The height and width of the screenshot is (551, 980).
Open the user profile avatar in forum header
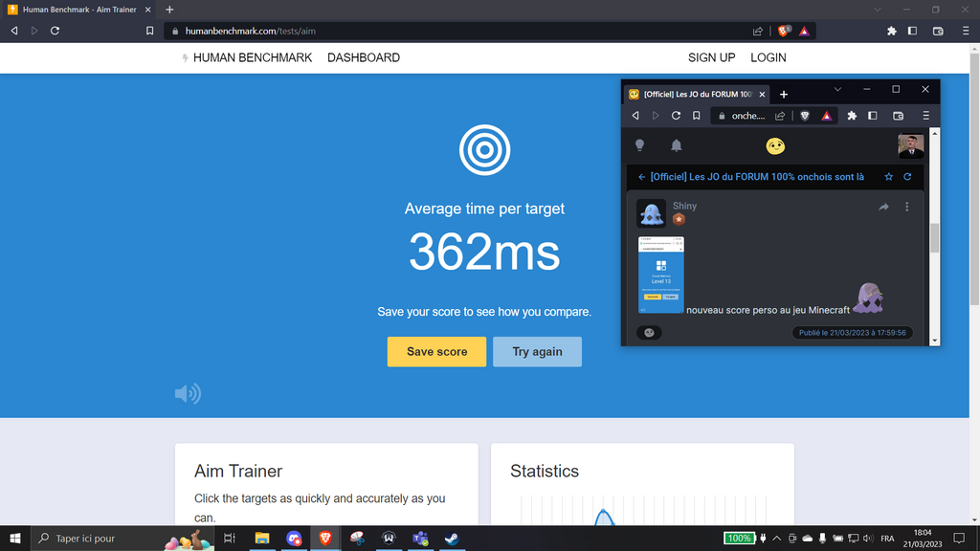coord(910,145)
